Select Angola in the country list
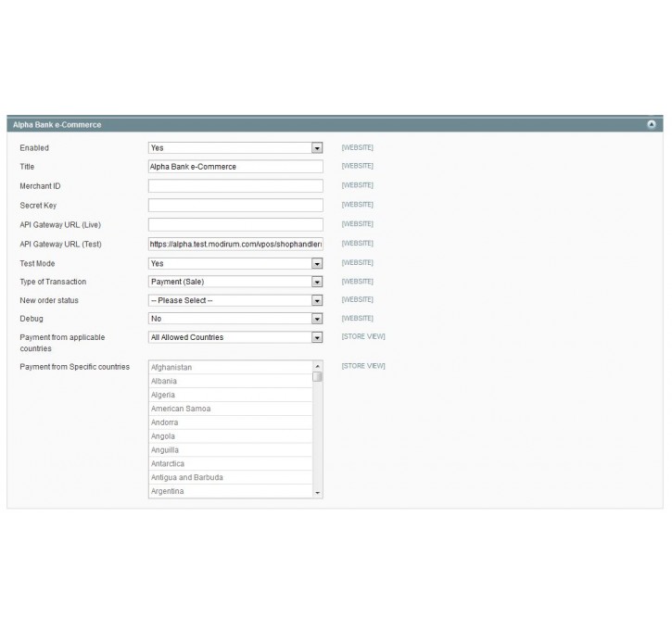The width and height of the screenshot is (672, 630). pyautogui.click(x=231, y=436)
